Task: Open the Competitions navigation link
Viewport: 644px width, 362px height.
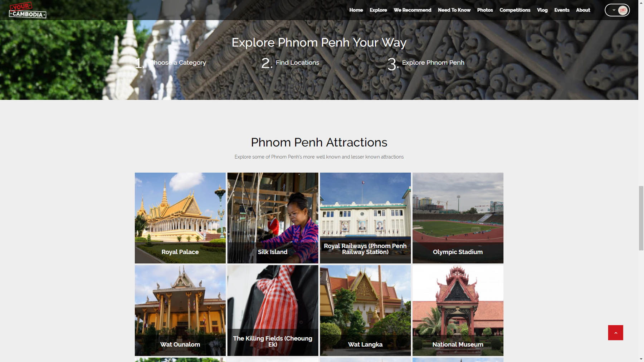Action: pyautogui.click(x=515, y=10)
